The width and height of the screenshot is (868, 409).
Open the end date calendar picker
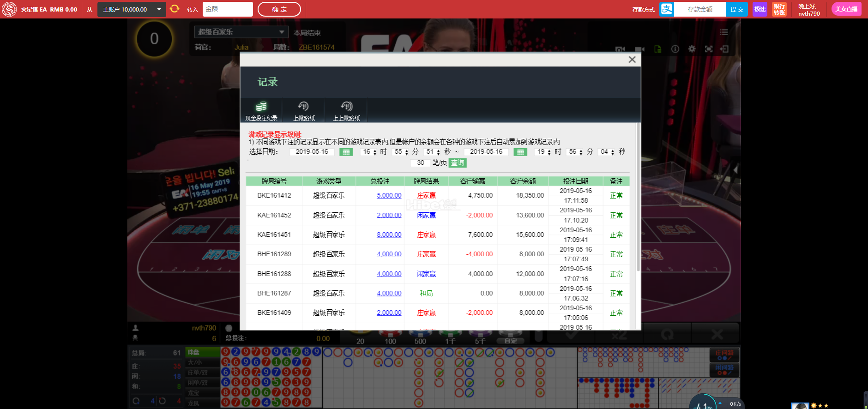click(520, 152)
